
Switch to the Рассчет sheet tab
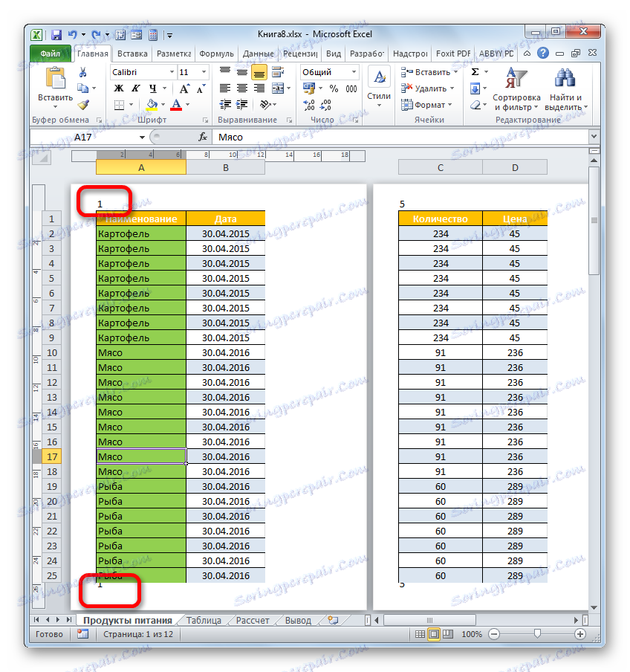point(253,621)
